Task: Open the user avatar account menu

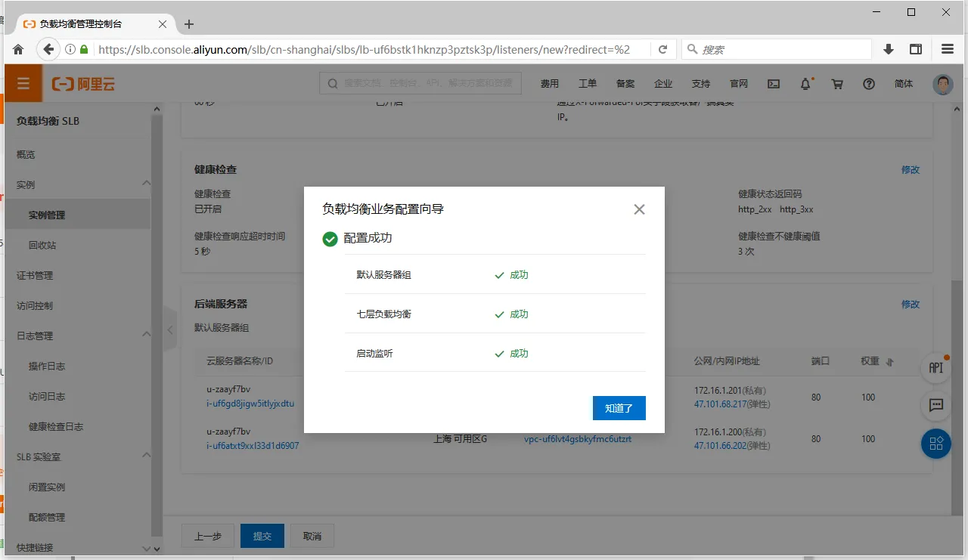Action: (943, 84)
